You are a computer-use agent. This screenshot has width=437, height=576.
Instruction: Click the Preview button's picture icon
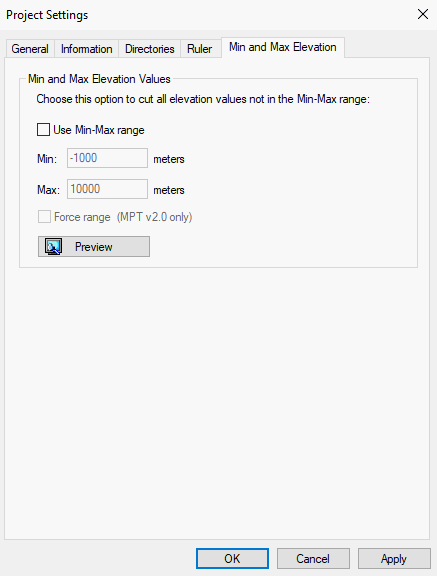(x=54, y=246)
